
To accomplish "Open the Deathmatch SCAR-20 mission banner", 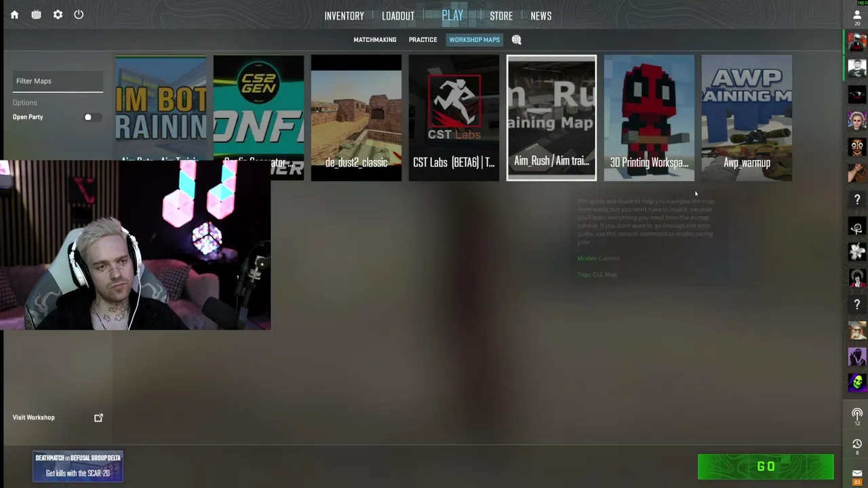I will pyautogui.click(x=78, y=466).
